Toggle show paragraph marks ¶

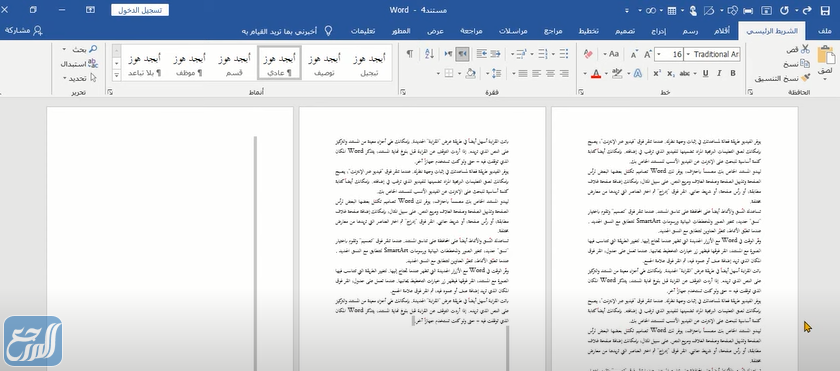pyautogui.click(x=410, y=54)
